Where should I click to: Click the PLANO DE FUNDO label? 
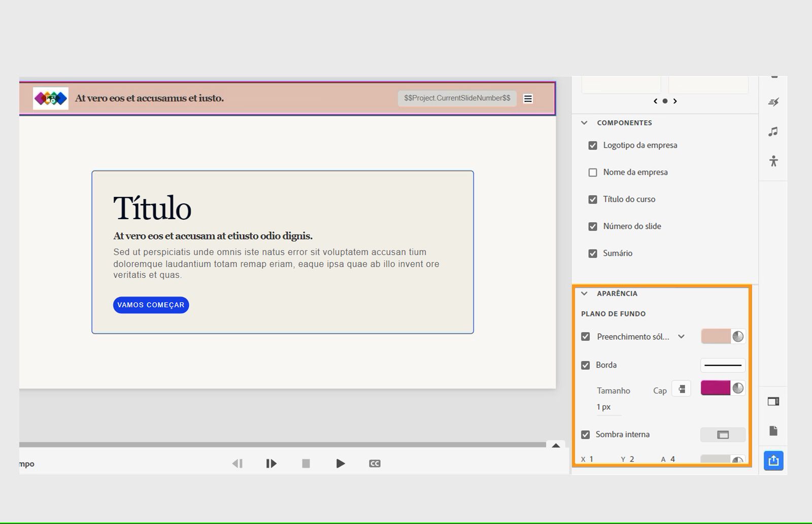613,313
